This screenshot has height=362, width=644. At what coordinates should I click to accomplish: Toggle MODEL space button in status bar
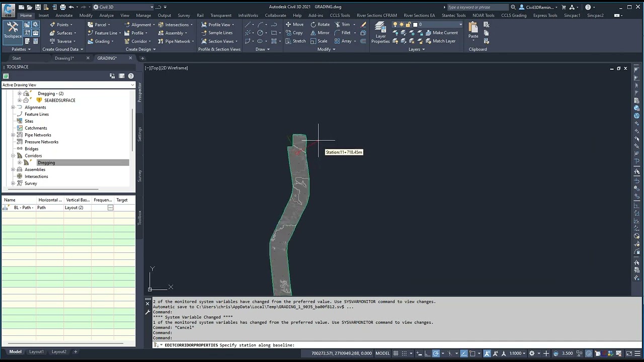[383, 353]
